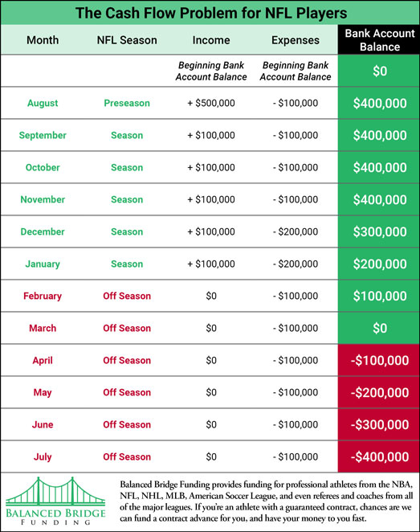Click the title 'The Cash Flow Problem for NFL Players'
Screen dimensions: 420x532
[211, 13]
